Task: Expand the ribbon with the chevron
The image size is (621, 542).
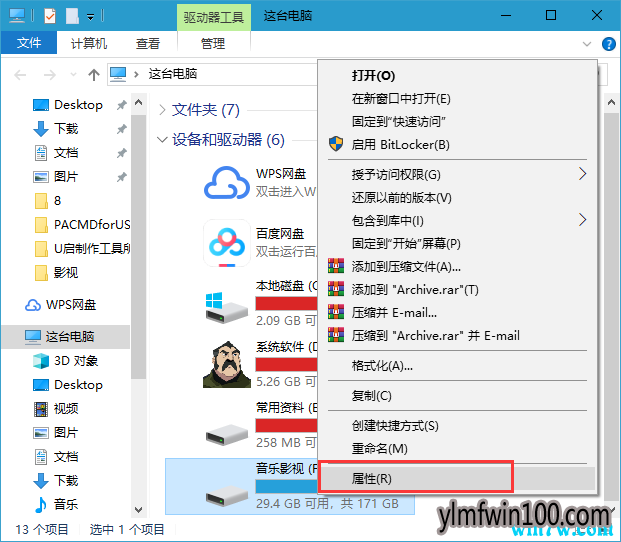Action: coord(587,44)
